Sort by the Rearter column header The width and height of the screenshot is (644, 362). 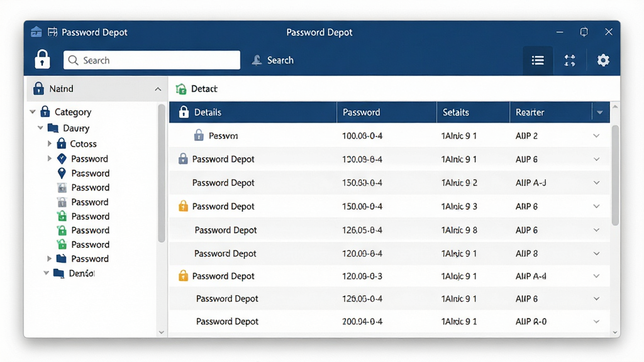551,112
